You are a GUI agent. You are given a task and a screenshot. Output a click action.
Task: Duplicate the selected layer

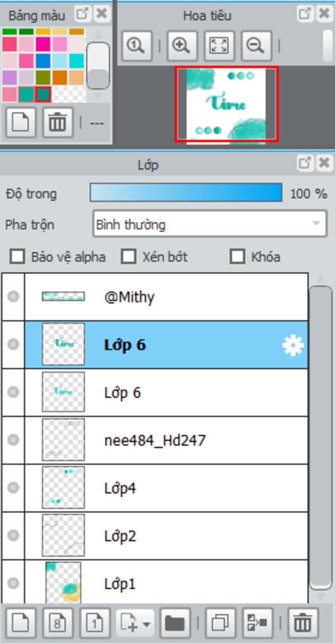[x=220, y=623]
